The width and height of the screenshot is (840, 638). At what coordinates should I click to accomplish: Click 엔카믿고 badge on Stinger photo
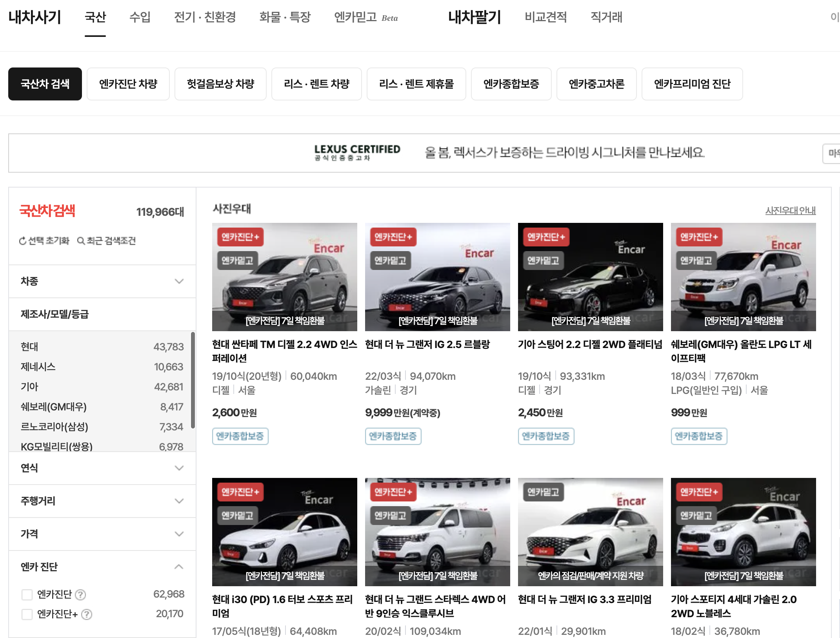[543, 261]
